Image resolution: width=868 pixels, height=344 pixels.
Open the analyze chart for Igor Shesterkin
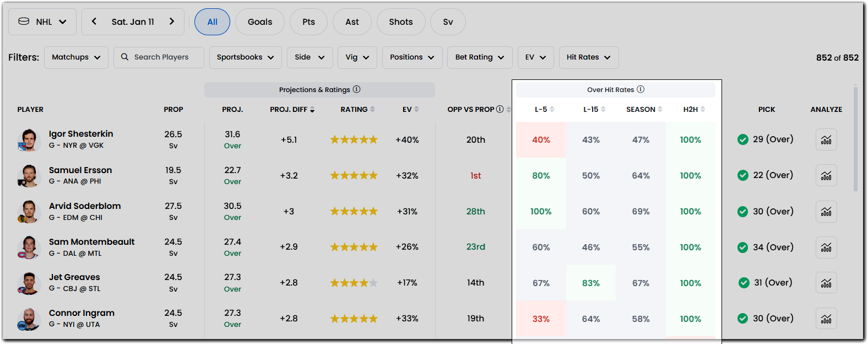click(826, 139)
